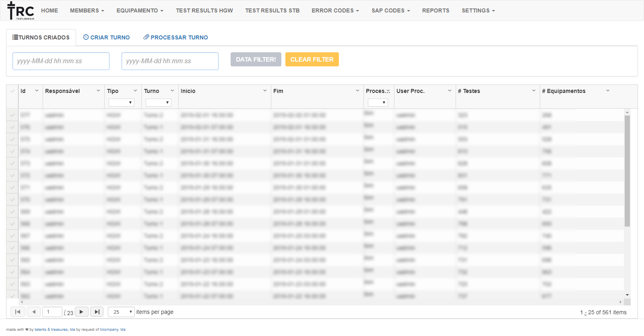Screen dimensions: 644x336
Task: Switch to the Criar Turno tab
Action: pos(107,37)
